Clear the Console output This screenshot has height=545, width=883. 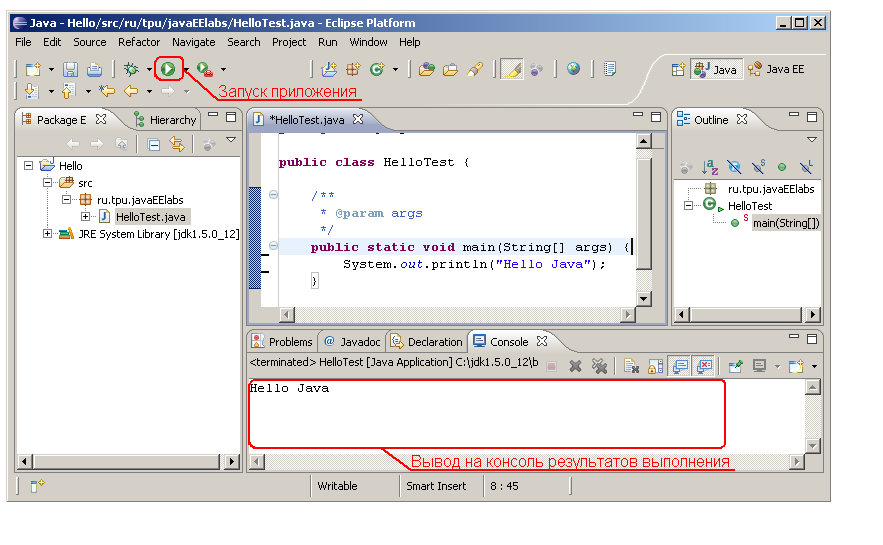[631, 367]
